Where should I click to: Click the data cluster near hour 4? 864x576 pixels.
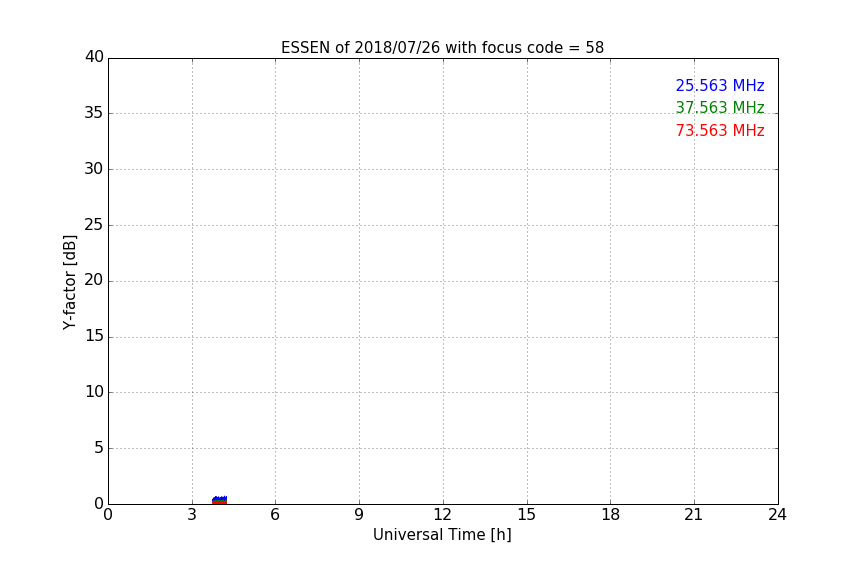[219, 500]
